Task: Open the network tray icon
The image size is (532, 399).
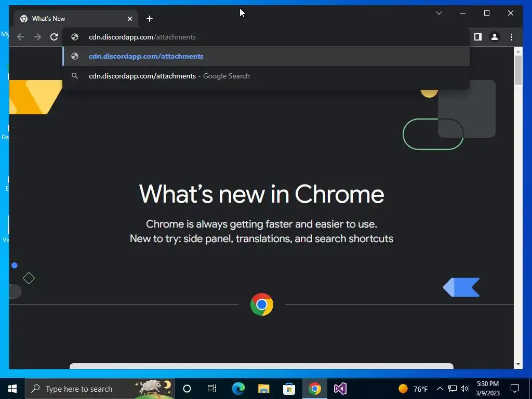Action: 452,389
